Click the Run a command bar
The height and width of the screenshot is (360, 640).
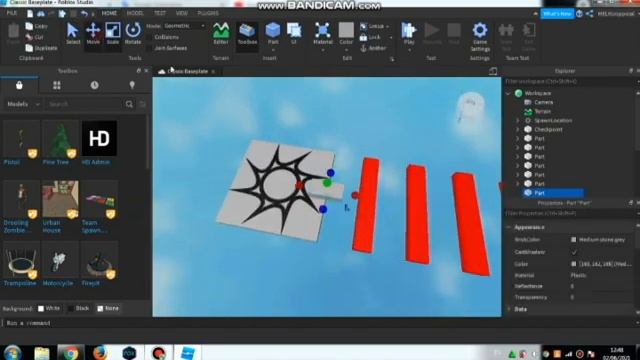pyautogui.click(x=318, y=323)
